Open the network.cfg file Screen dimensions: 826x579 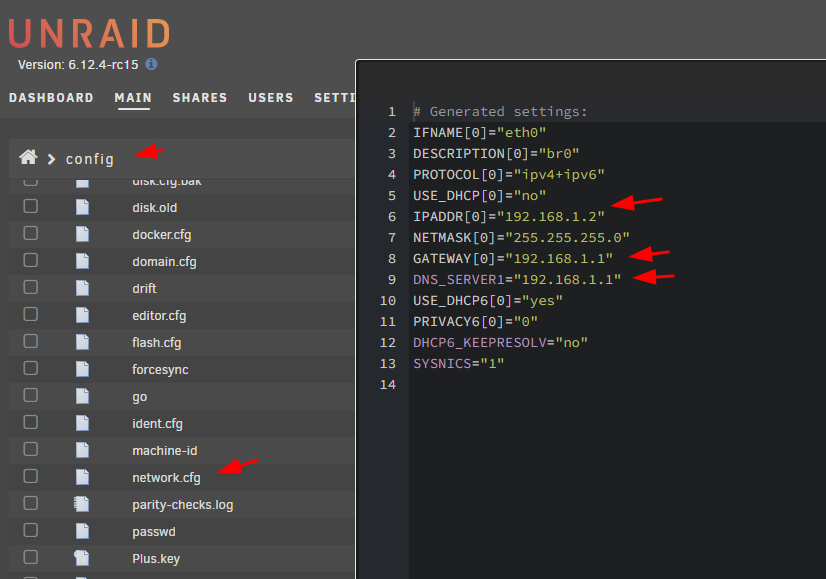[x=166, y=478]
